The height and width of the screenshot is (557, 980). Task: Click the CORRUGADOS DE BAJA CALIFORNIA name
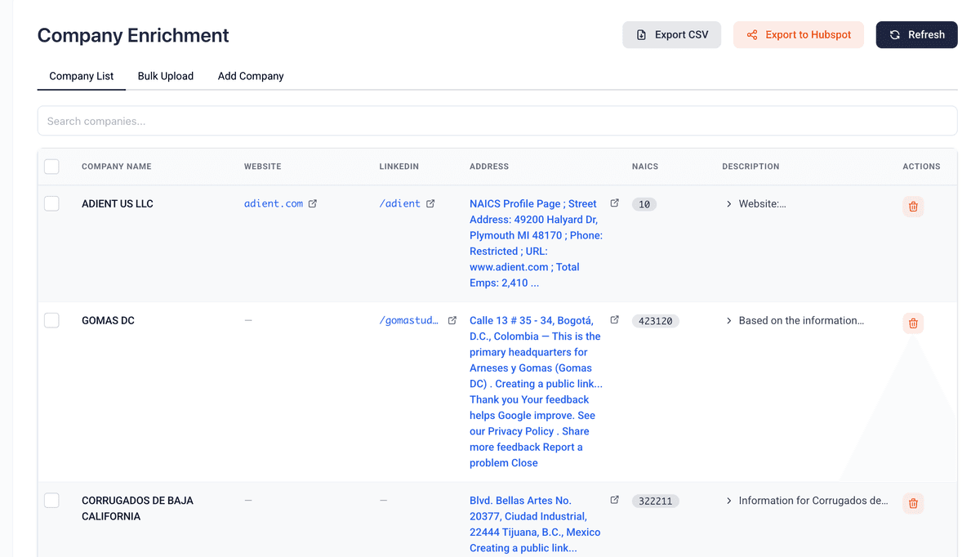(x=137, y=508)
